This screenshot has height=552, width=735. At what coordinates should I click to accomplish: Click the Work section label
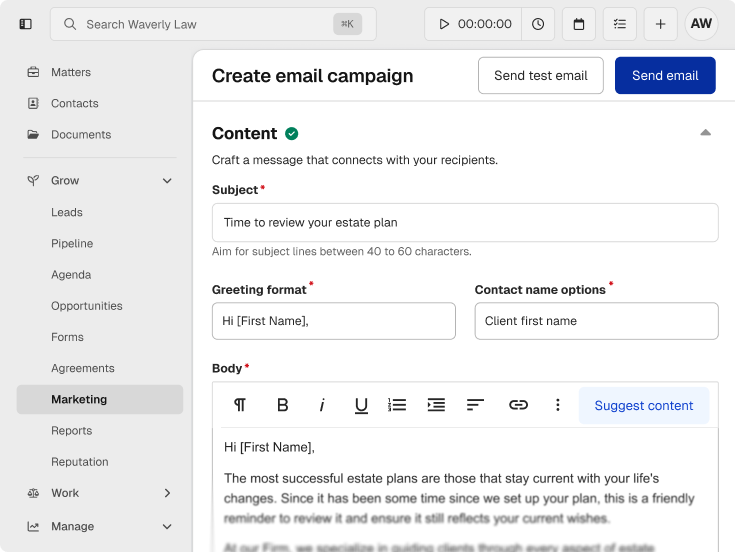coord(65,493)
